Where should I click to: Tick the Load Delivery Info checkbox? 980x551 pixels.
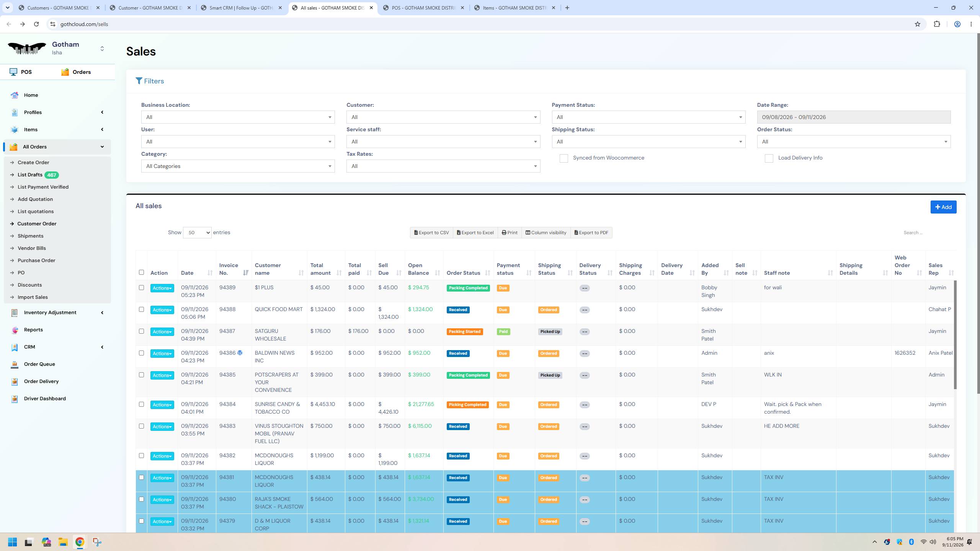(769, 158)
